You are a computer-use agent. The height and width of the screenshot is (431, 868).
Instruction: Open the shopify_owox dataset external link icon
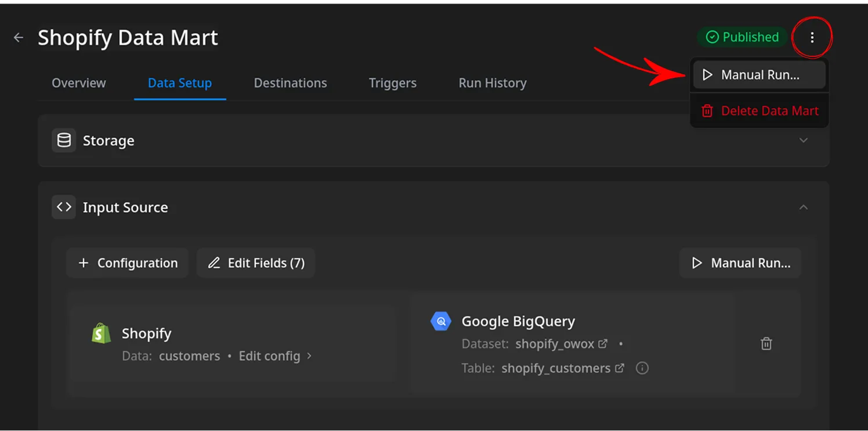(x=603, y=343)
